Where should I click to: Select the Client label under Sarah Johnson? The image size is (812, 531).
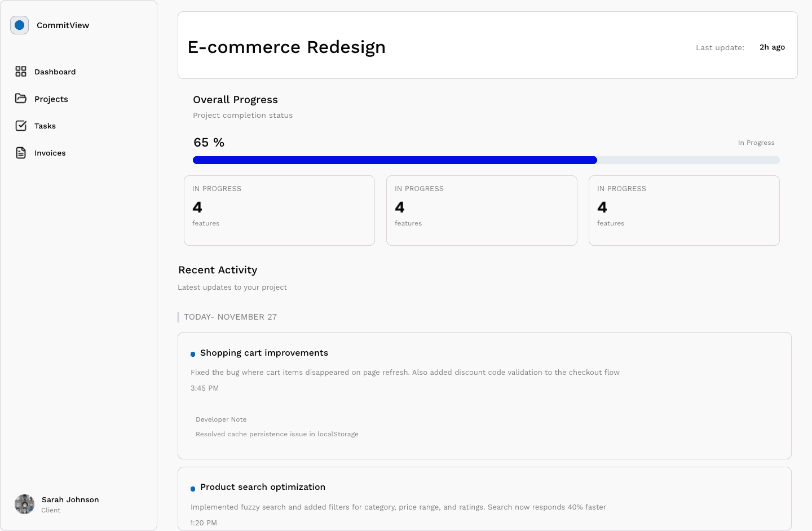[x=51, y=510]
